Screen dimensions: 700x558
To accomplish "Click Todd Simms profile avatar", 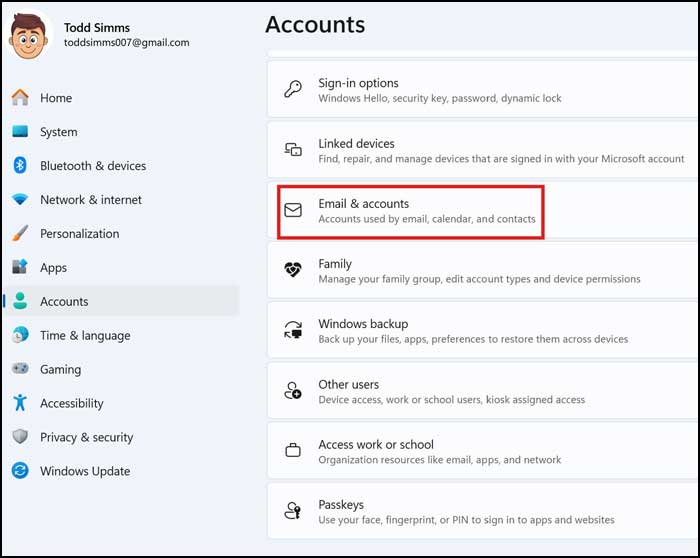I will pos(28,37).
